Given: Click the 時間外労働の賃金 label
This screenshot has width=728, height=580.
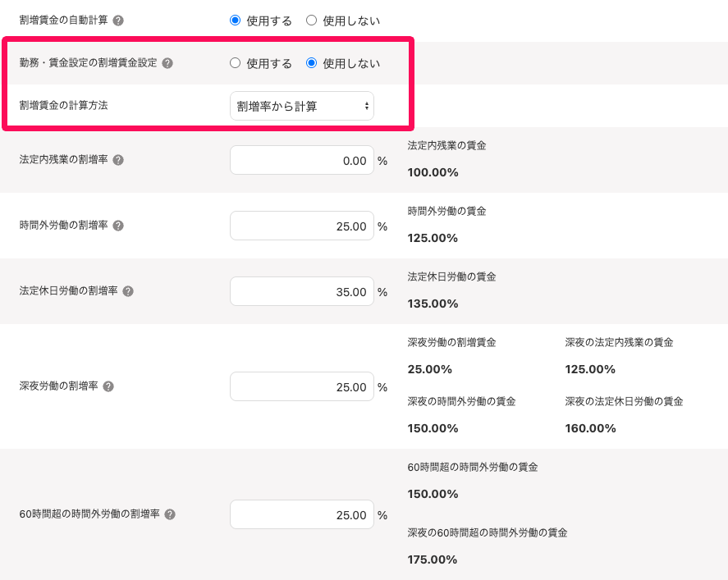Looking at the screenshot, I should [x=446, y=211].
